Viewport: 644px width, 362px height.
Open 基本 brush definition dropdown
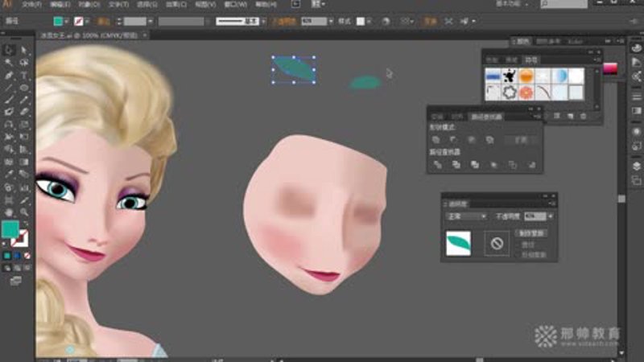[x=263, y=22]
